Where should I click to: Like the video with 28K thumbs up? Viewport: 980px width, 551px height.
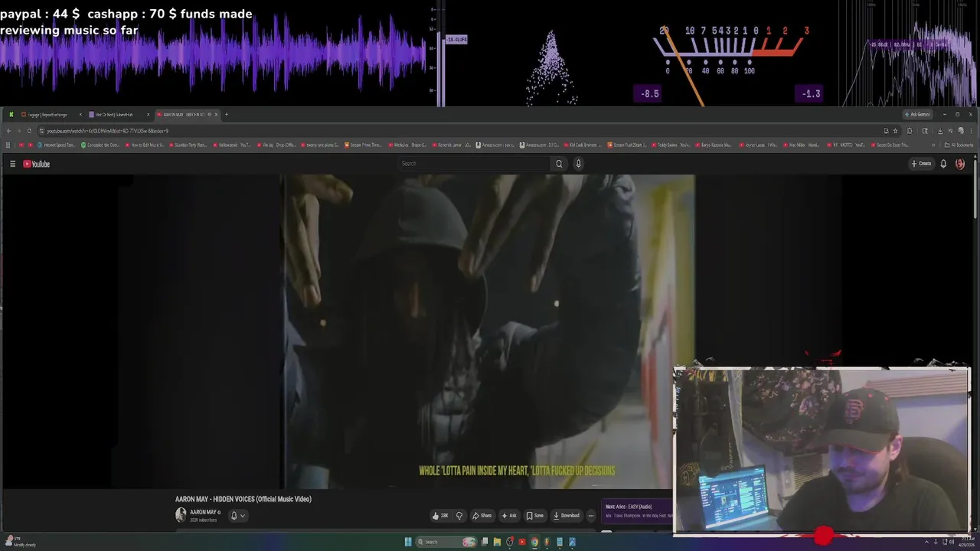440,516
